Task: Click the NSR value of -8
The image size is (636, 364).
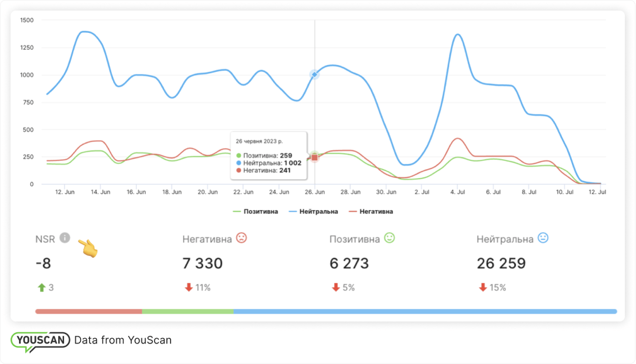Action: 43,263
